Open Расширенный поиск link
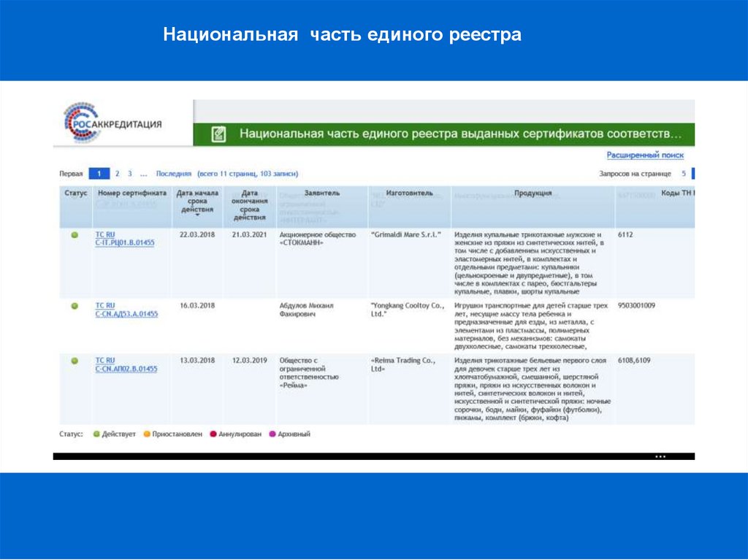This screenshot has width=748, height=560. (645, 156)
